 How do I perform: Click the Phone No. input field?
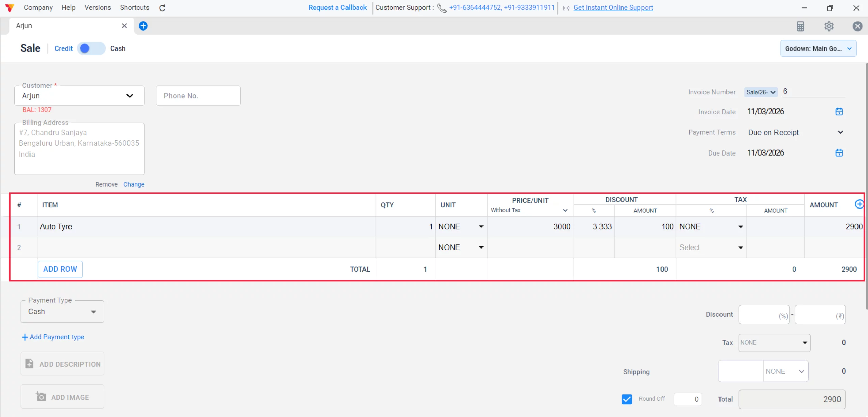(x=198, y=96)
